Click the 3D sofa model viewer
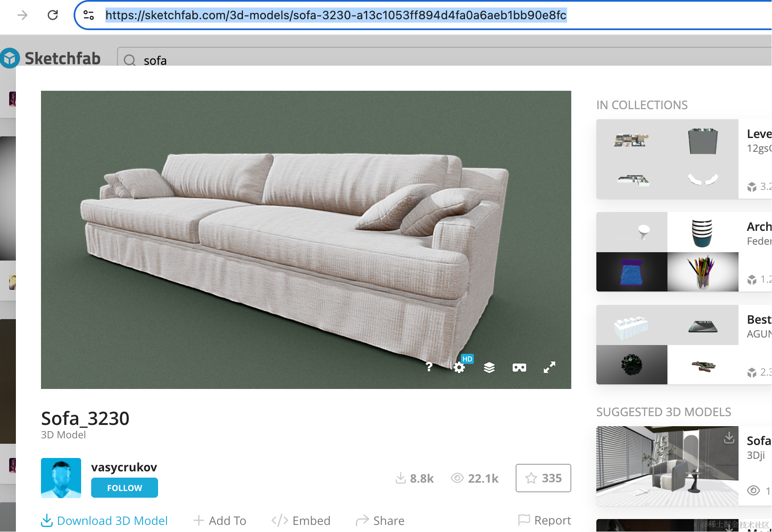Viewport: 772px width, 532px height. pos(306,240)
